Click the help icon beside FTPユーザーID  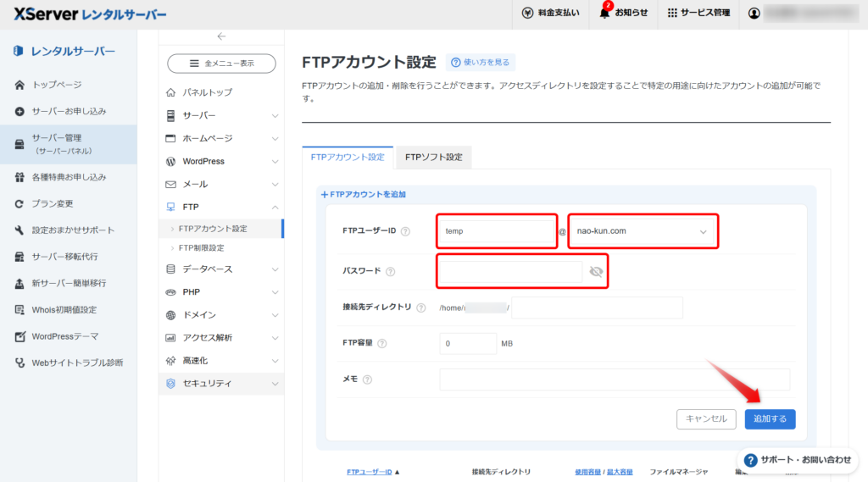tap(405, 231)
